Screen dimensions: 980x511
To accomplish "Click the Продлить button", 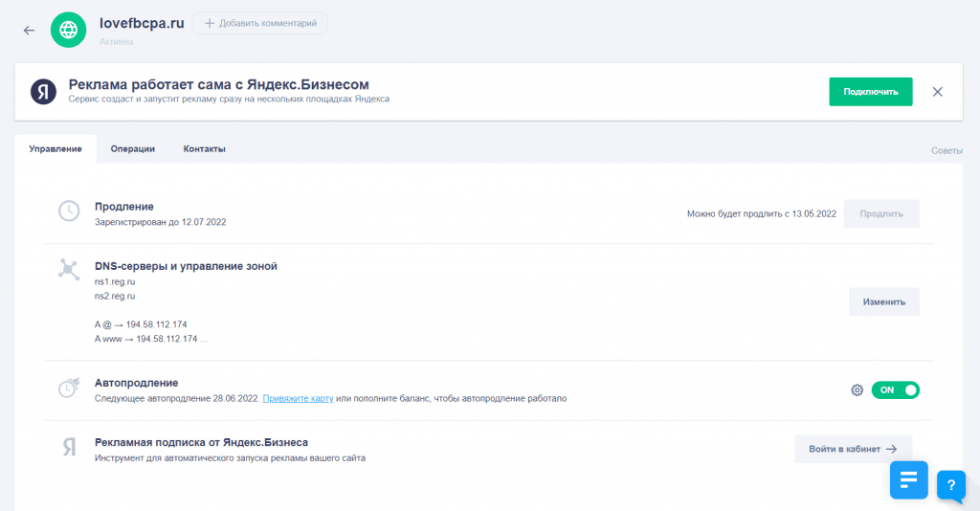I will (881, 213).
